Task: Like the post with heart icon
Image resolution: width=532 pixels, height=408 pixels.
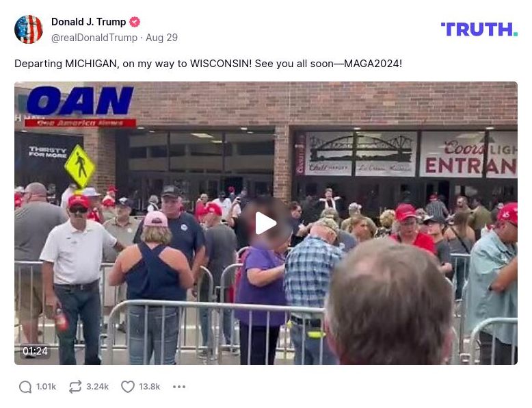Action: [128, 387]
